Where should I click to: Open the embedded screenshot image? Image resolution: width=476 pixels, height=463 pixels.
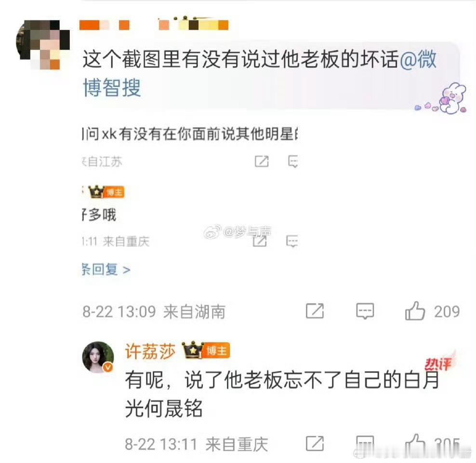click(x=190, y=201)
